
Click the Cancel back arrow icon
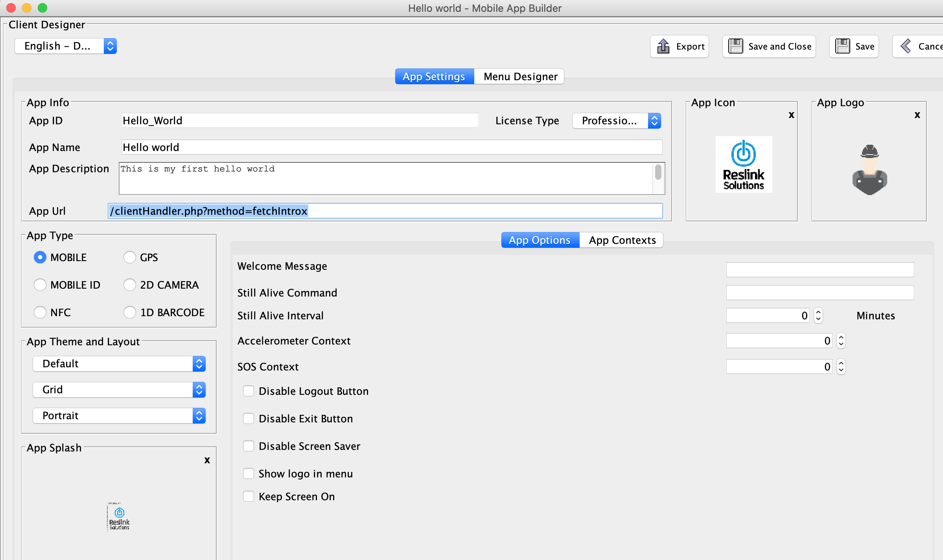tap(906, 46)
